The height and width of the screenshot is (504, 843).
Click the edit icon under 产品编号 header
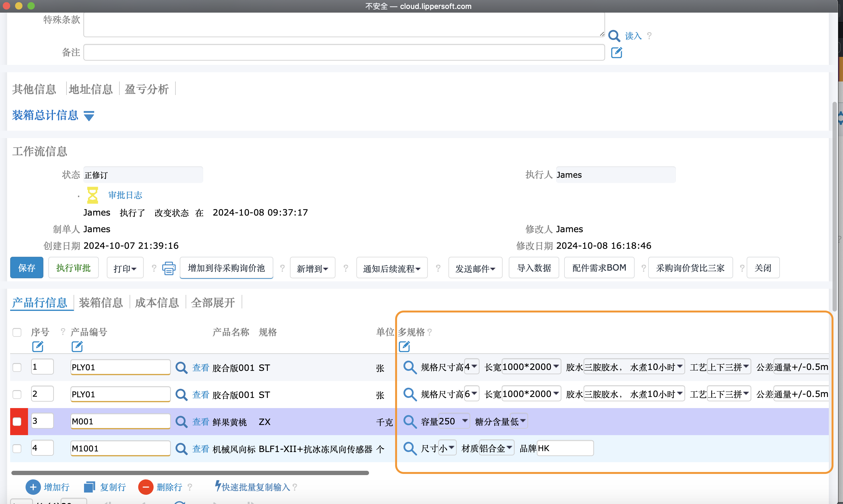click(77, 347)
